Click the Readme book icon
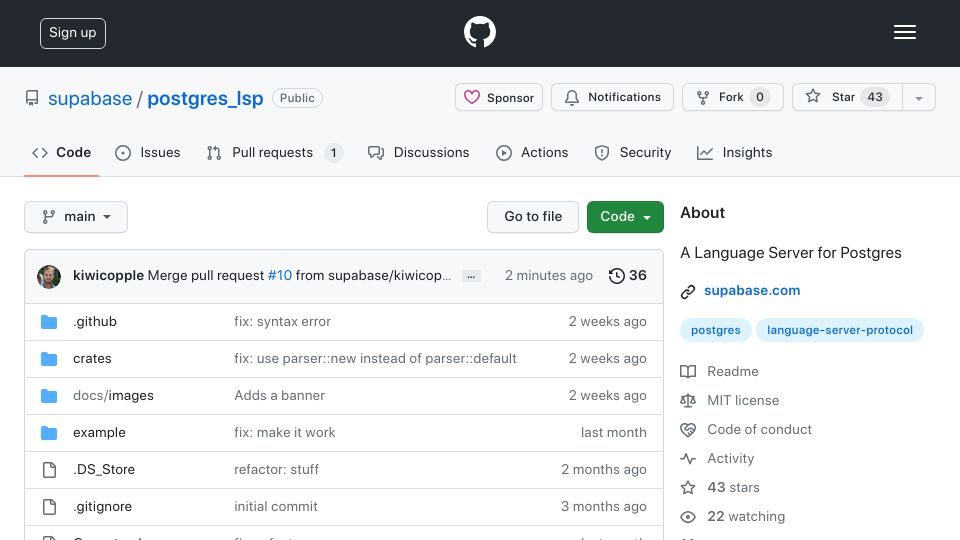 click(x=688, y=372)
